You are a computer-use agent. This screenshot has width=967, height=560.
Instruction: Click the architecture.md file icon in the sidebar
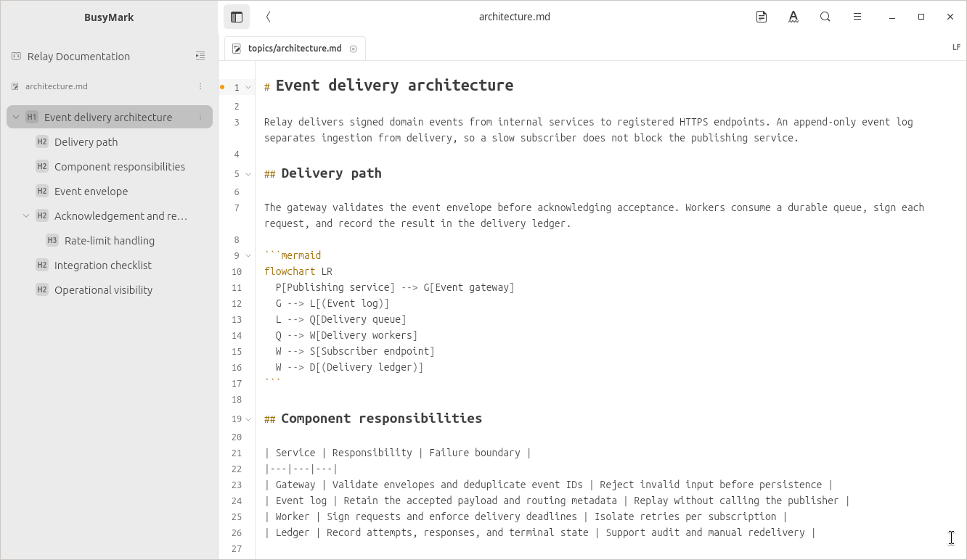tap(15, 86)
